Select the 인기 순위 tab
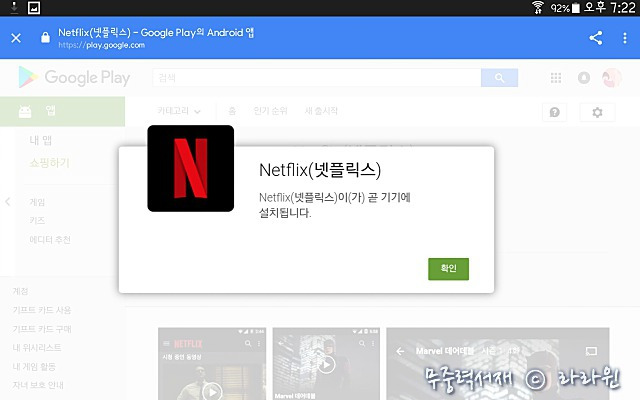Image resolution: width=640 pixels, height=400 pixels. click(x=270, y=111)
